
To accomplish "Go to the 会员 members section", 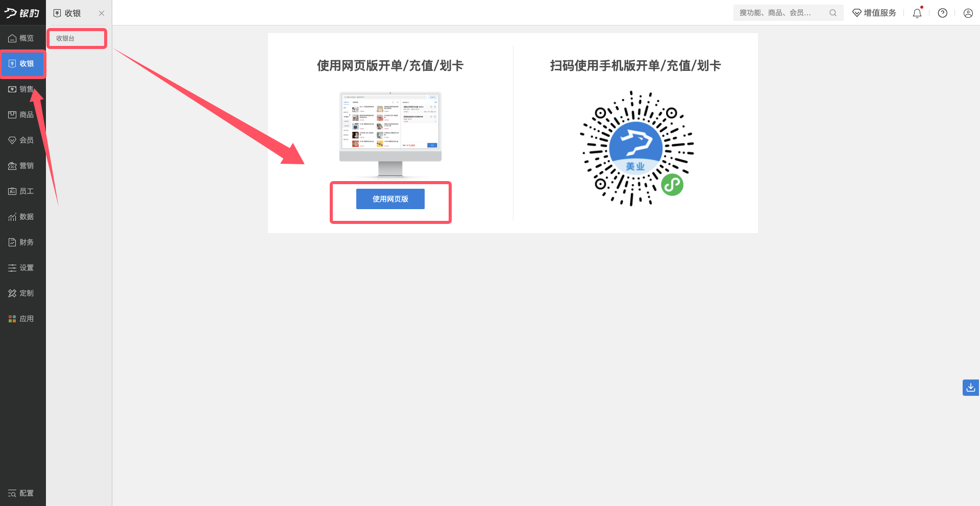I will [21, 140].
